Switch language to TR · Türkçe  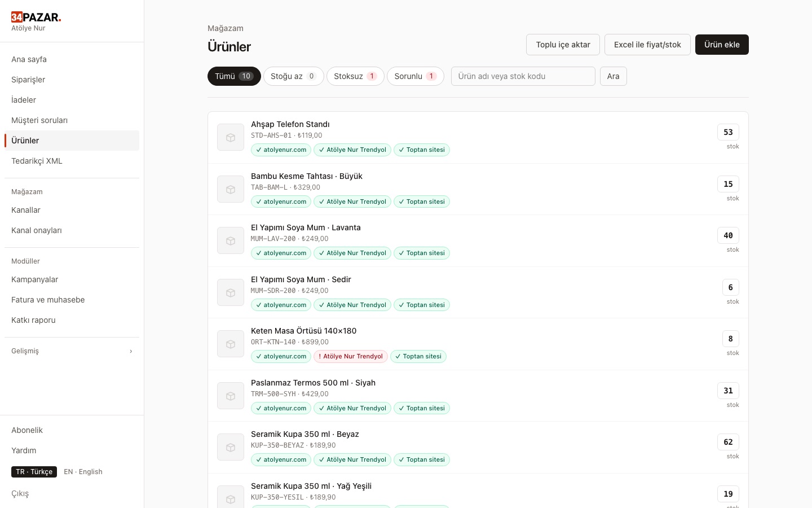pos(34,472)
